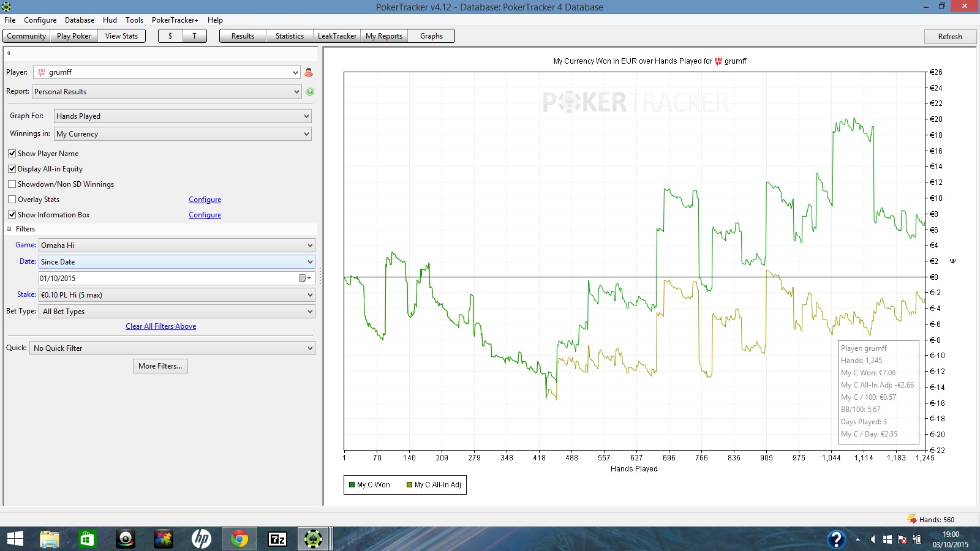Enable Showdown/Non SD Winnings checkbox

12,184
